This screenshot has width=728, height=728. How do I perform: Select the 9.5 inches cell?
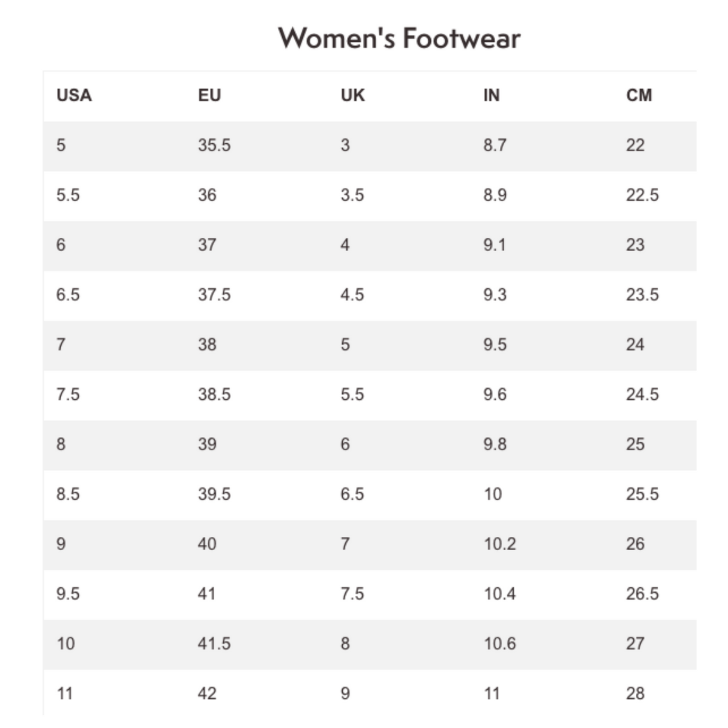click(x=495, y=344)
